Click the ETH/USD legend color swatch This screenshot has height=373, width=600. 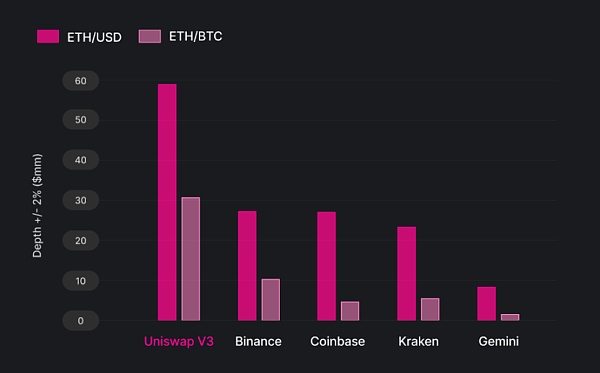pyautogui.click(x=48, y=37)
